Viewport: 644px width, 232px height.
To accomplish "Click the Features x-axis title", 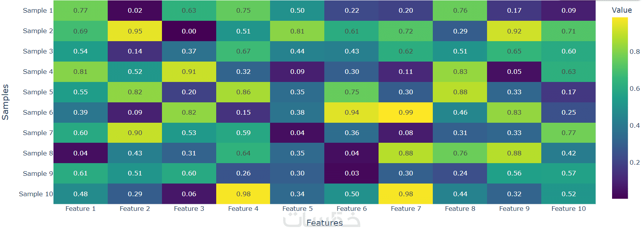I will (324, 223).
